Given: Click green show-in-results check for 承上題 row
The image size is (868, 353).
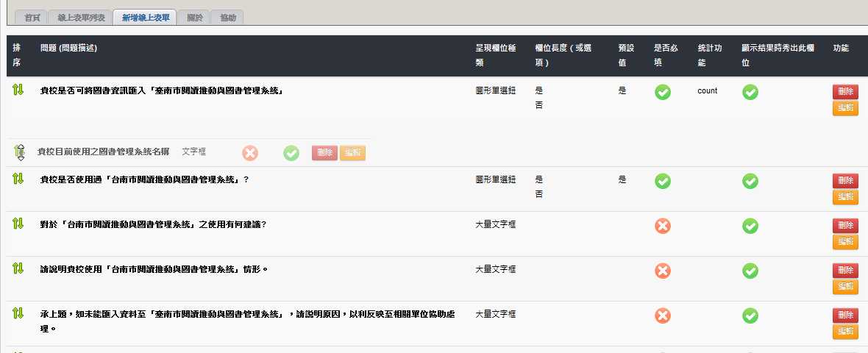Looking at the screenshot, I should [x=750, y=315].
